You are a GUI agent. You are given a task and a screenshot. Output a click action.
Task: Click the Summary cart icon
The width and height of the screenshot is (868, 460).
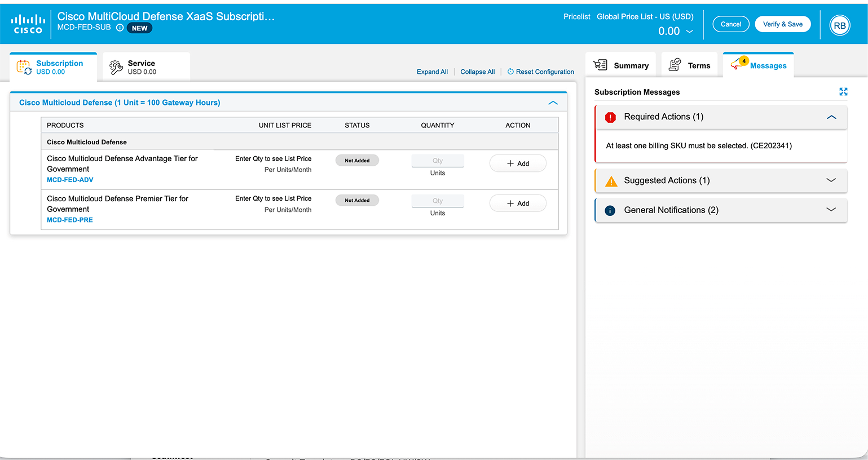click(x=600, y=65)
